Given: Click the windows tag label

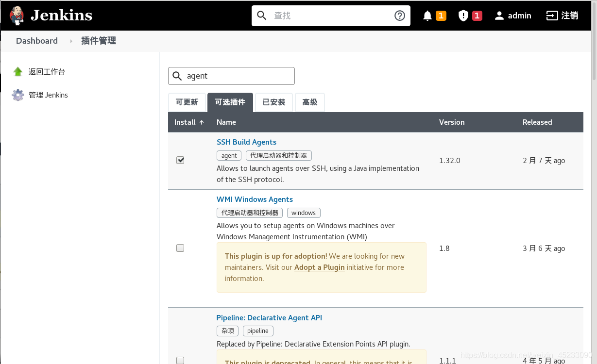Looking at the screenshot, I should (x=304, y=213).
